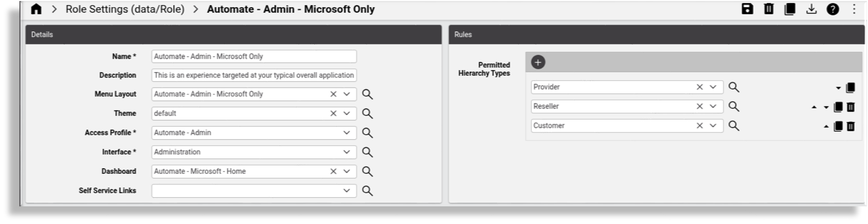Screen dimensions: 868x224
Task: Delete this role using the top toolbar trash icon
Action: coord(769,9)
